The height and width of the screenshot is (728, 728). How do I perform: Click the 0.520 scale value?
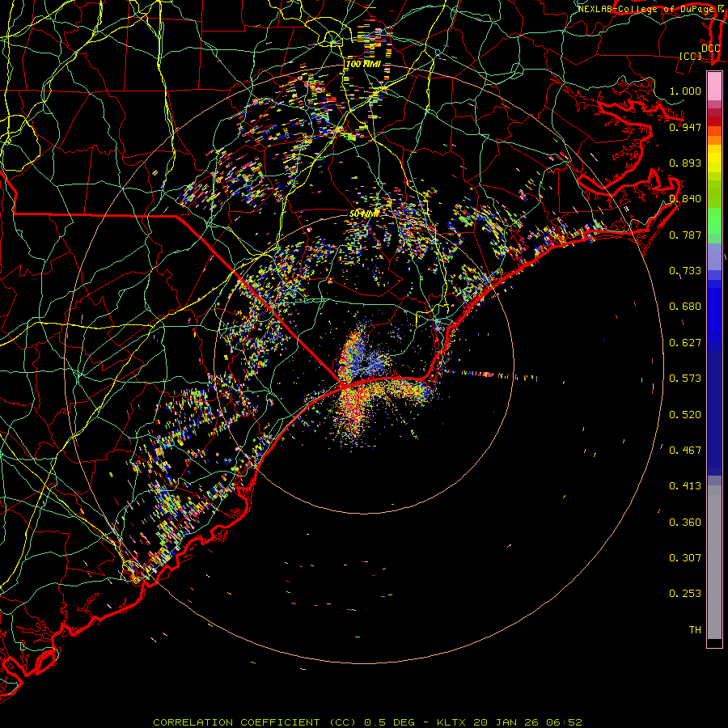[x=685, y=415]
